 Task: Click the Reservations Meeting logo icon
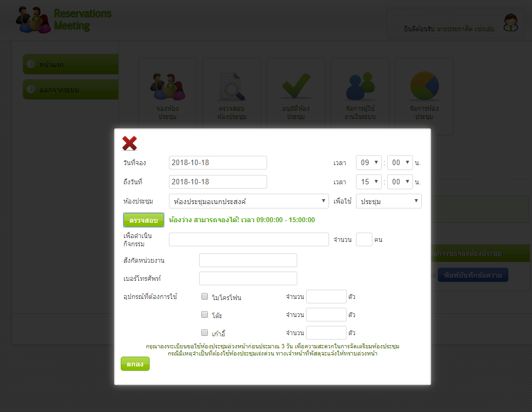click(x=33, y=20)
